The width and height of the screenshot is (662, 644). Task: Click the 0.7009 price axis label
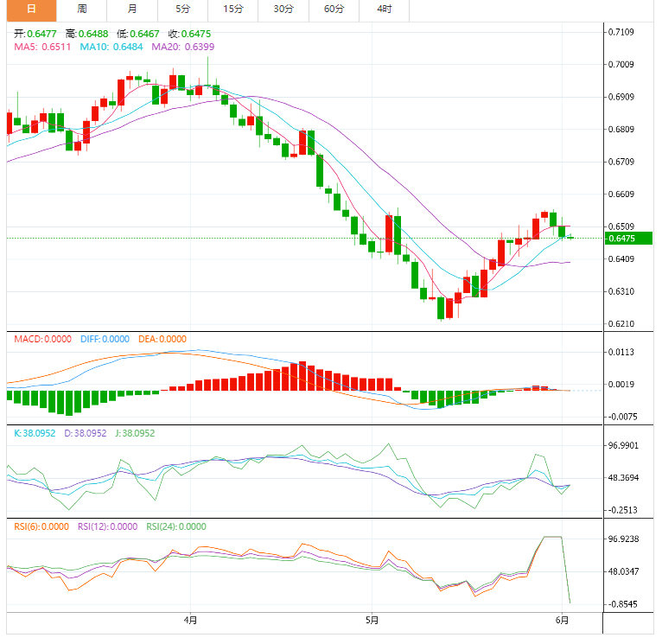pos(621,64)
